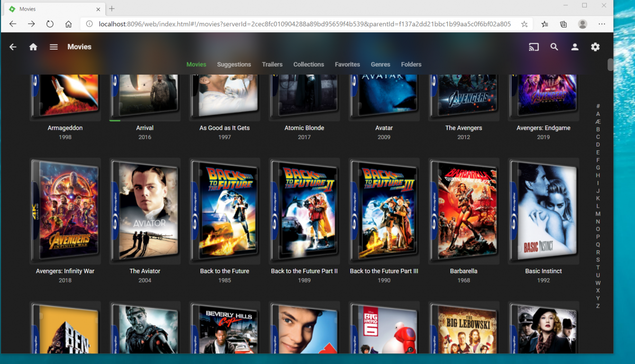The height and width of the screenshot is (364, 635).
Task: Open Back to the Future Part II poster
Action: [304, 211]
